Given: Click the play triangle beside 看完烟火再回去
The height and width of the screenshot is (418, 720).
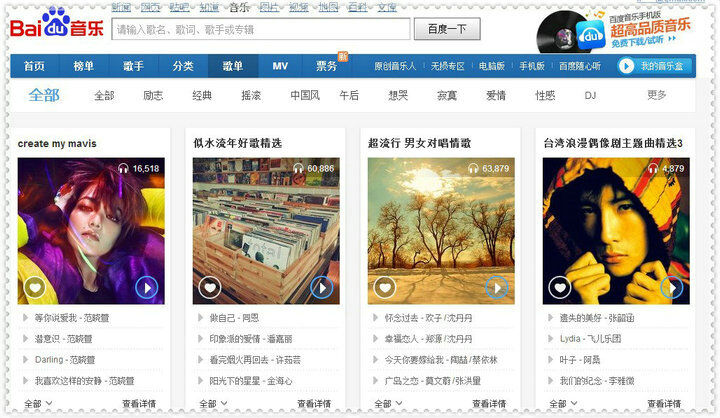Looking at the screenshot, I should click(x=200, y=360).
